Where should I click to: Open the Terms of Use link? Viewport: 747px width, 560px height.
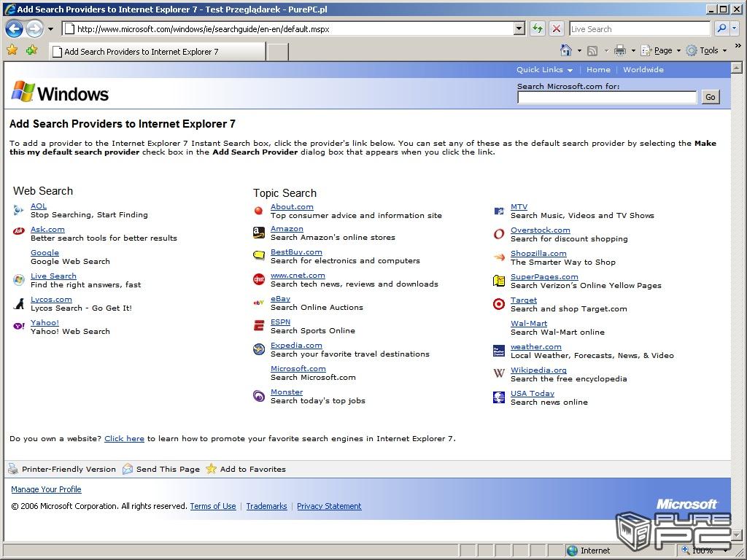click(x=213, y=506)
